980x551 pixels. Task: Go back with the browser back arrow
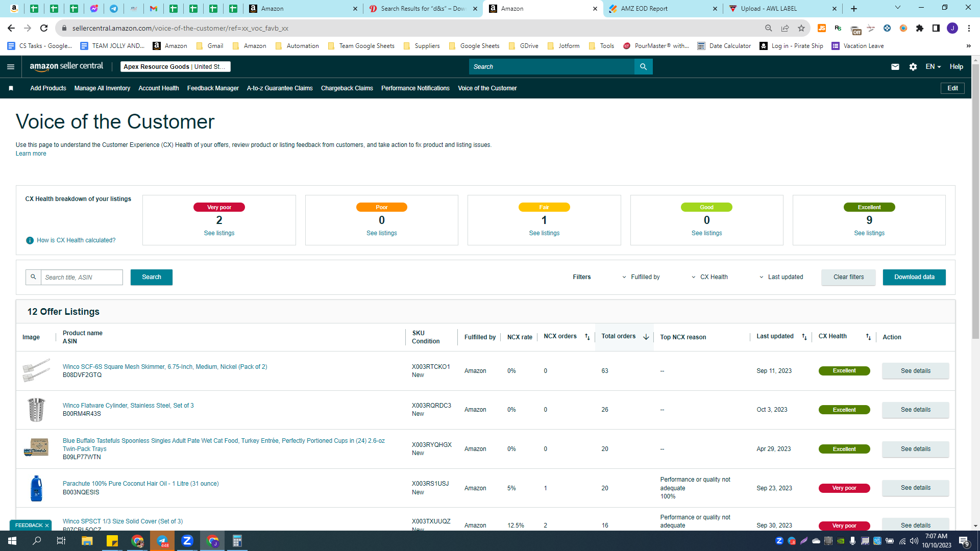tap(11, 28)
